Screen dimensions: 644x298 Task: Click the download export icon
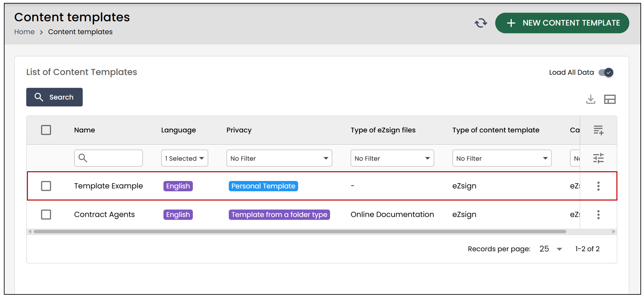coord(590,99)
